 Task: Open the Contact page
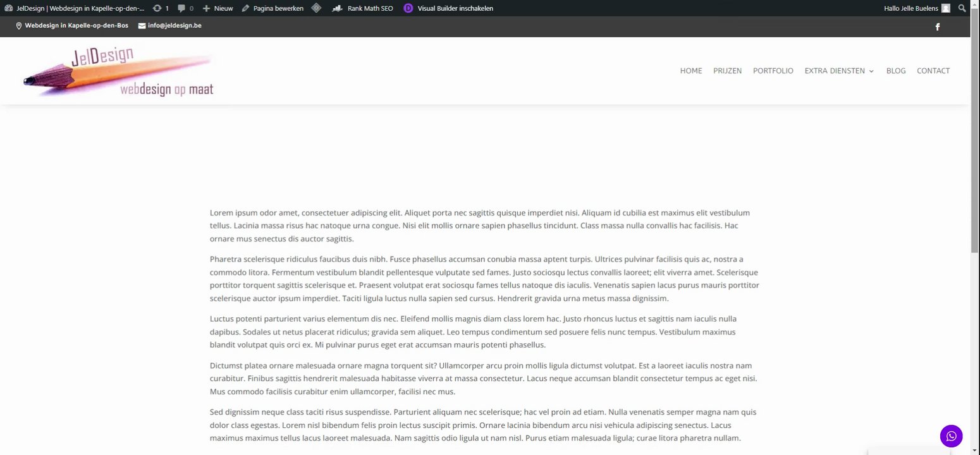[x=933, y=71]
